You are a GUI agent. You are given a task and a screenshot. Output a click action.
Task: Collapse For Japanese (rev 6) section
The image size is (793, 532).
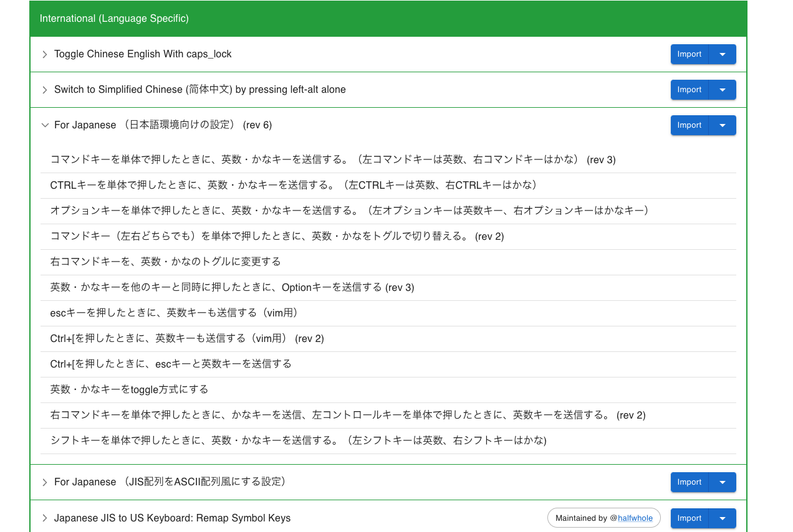(x=45, y=125)
